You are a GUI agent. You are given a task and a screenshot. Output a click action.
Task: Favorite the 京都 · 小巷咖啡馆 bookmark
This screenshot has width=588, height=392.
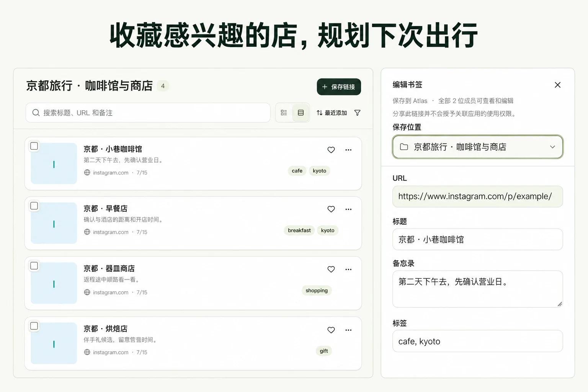tap(331, 150)
